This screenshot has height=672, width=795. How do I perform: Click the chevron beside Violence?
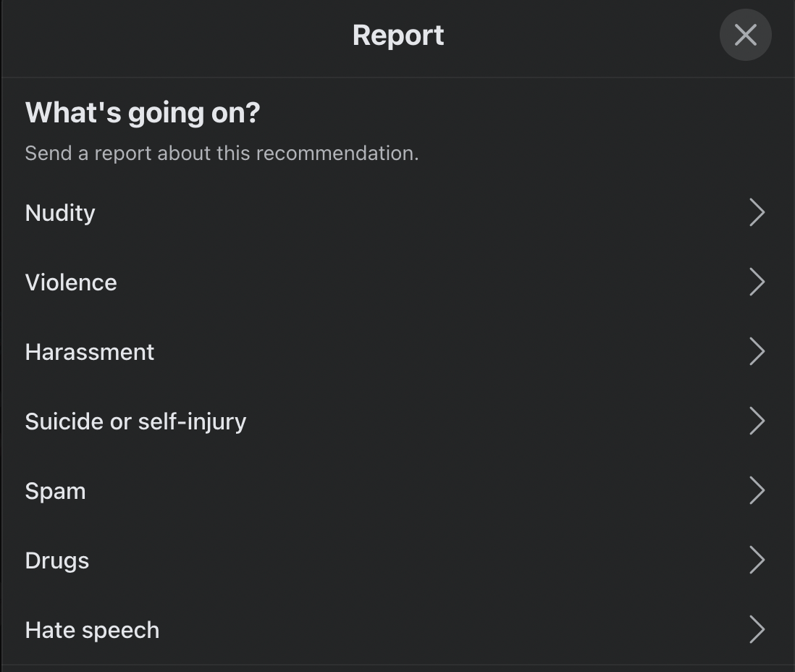(x=757, y=282)
